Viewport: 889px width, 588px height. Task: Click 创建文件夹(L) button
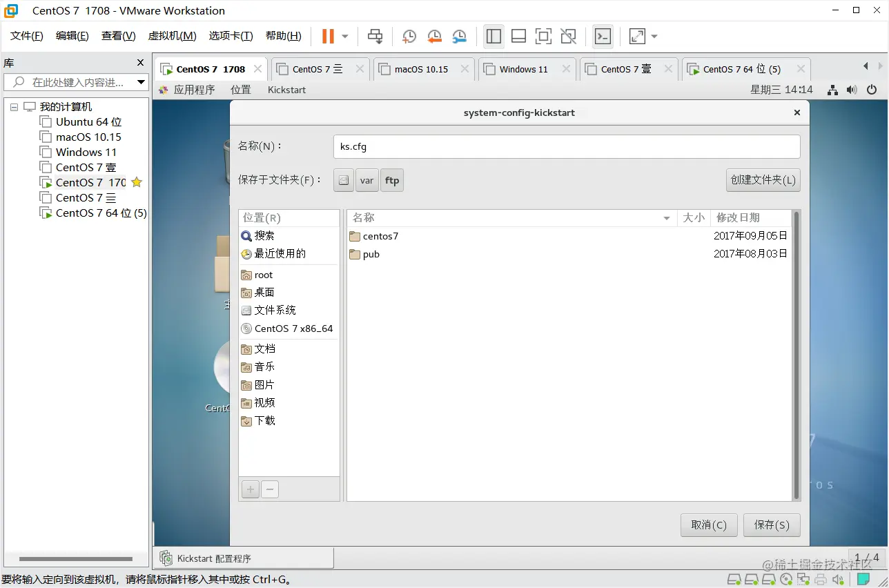763,180
